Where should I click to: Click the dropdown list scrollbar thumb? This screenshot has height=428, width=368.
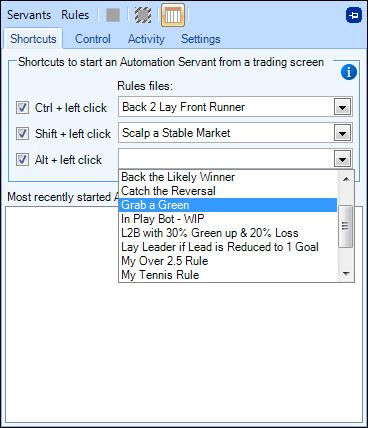click(x=346, y=226)
